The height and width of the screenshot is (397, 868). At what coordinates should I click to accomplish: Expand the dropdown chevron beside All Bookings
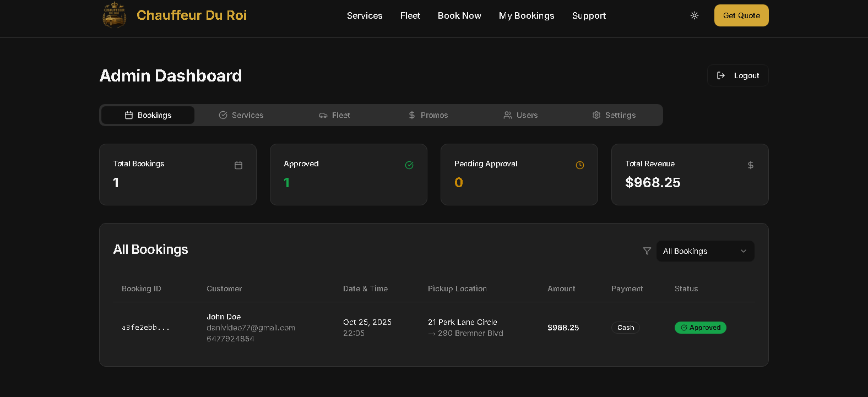(744, 251)
